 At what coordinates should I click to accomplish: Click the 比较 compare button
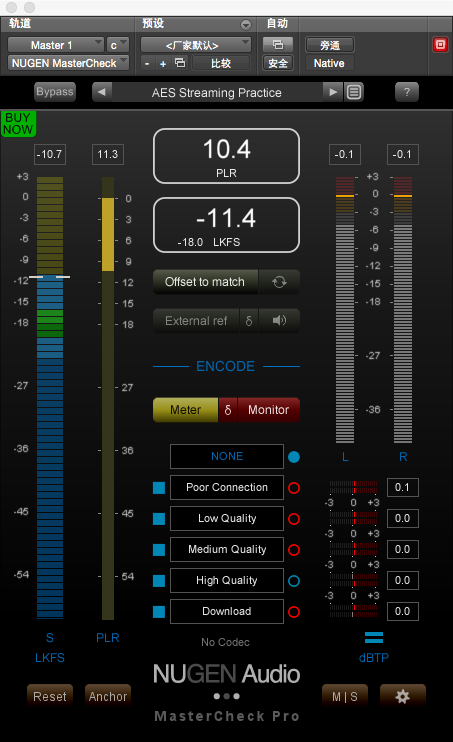pyautogui.click(x=221, y=63)
